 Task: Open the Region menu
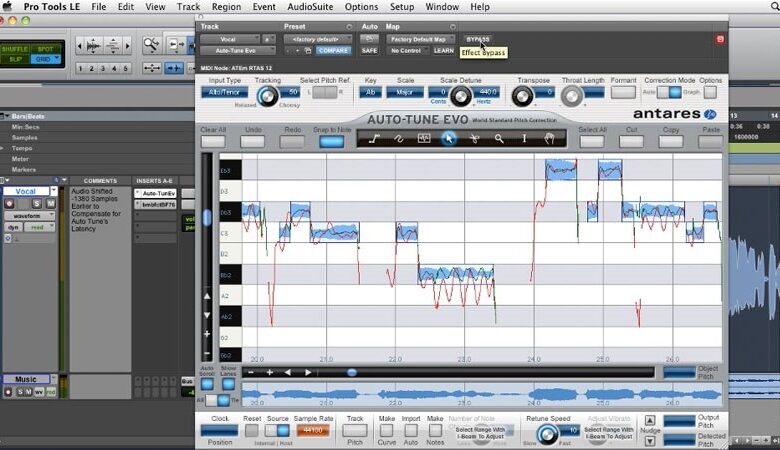[226, 7]
